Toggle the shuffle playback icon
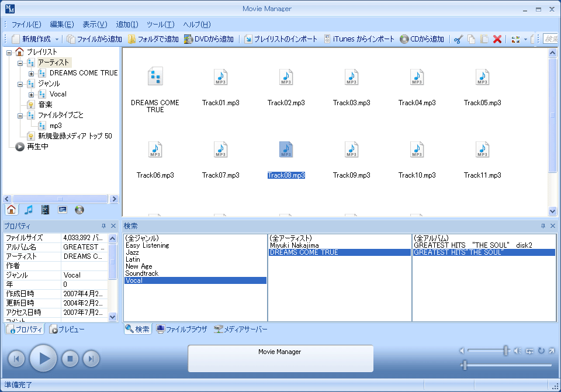 (529, 351)
